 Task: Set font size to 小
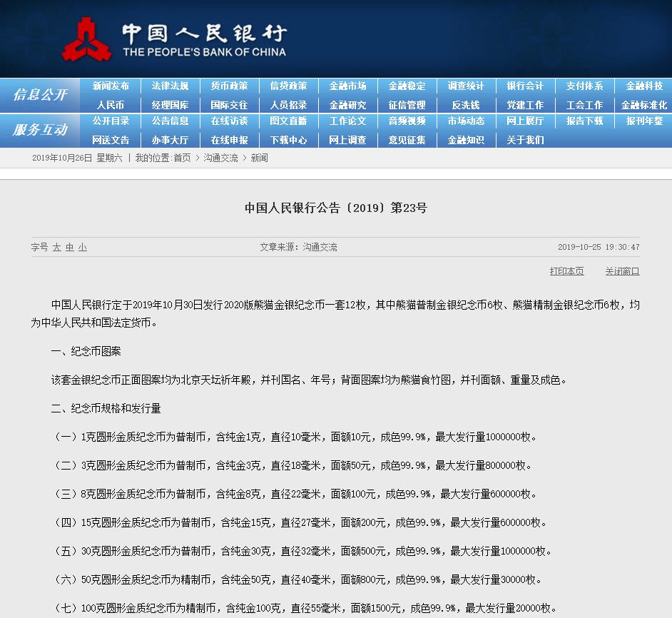(83, 248)
